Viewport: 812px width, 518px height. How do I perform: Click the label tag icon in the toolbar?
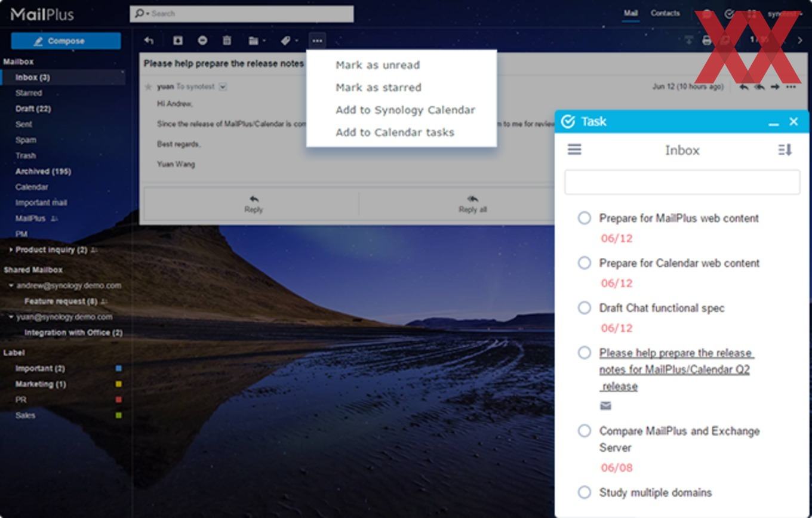coord(285,41)
